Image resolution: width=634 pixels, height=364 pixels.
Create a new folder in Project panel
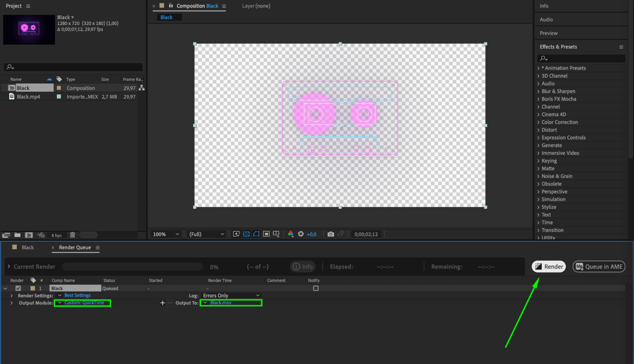click(x=17, y=235)
